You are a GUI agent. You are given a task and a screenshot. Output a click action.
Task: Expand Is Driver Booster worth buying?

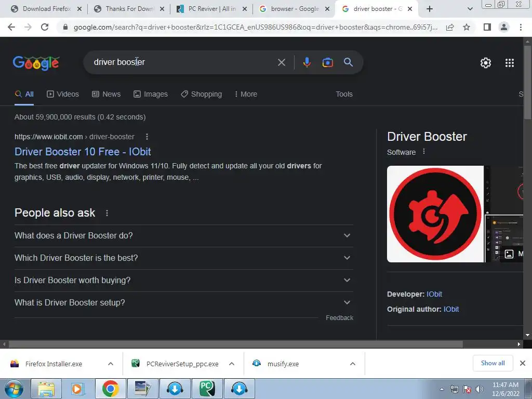click(184, 280)
